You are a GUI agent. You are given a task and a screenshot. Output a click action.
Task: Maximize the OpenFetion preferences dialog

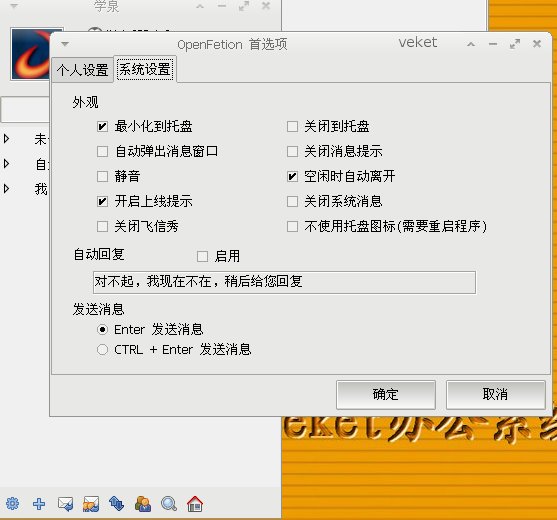click(515, 44)
